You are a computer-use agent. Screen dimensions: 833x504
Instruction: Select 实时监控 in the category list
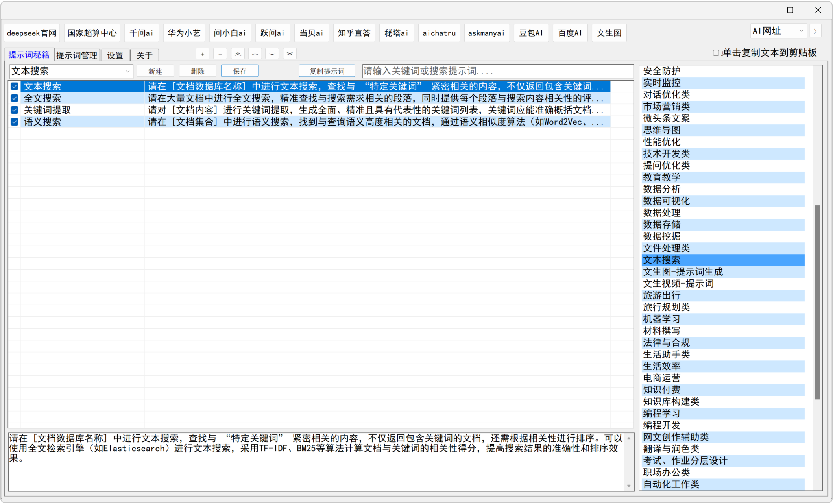pyautogui.click(x=723, y=83)
